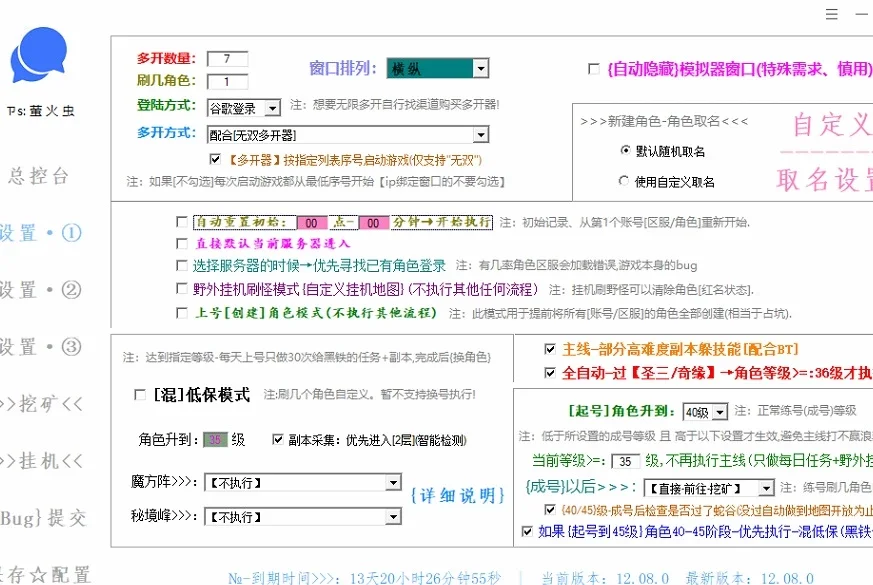Toggle 【多开器】按指定列表序号启动游戏 checkbox
The width and height of the screenshot is (873, 585).
point(215,160)
